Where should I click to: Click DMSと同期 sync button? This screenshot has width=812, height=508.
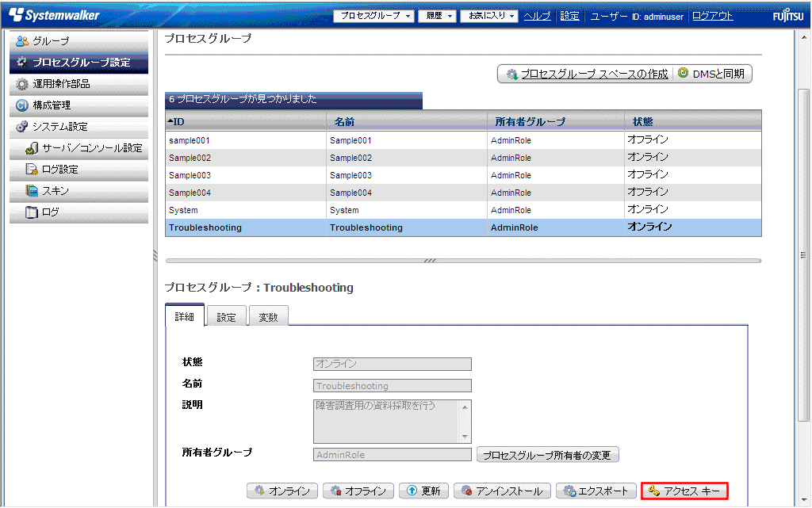point(711,74)
